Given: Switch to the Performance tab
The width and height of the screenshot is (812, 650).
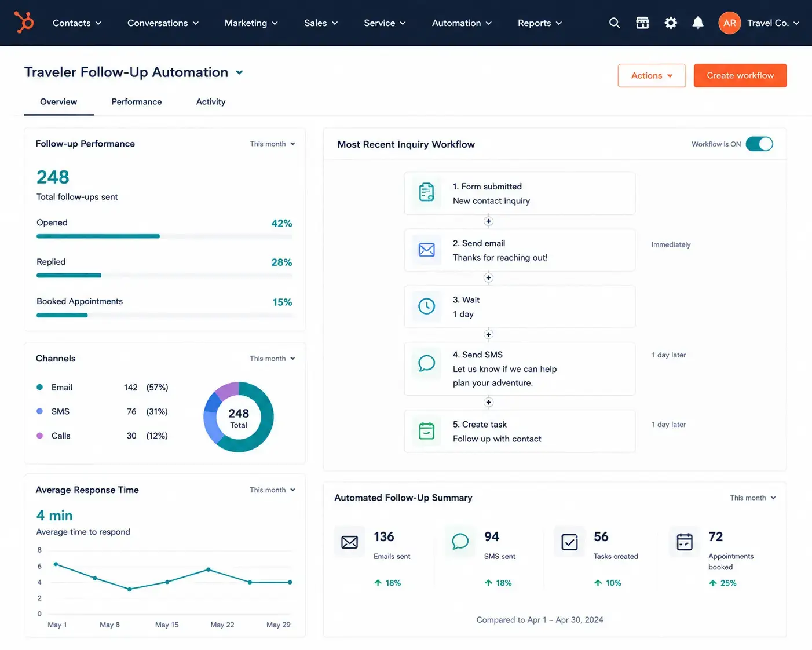Looking at the screenshot, I should tap(137, 102).
